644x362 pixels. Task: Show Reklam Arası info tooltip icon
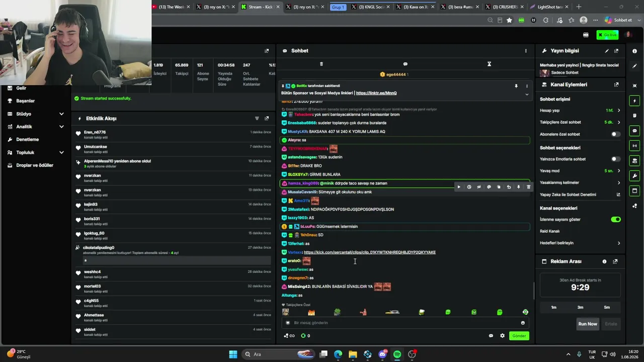[604, 261]
